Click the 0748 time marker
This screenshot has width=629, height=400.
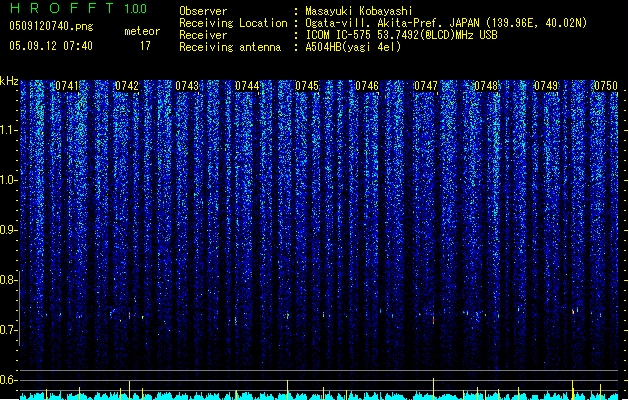tap(486, 86)
